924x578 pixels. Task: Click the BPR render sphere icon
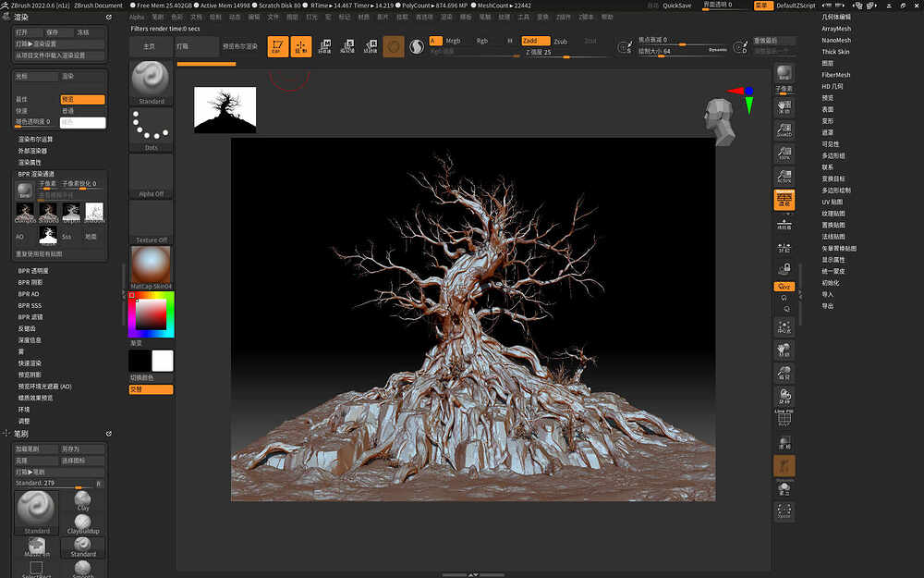pyautogui.click(x=25, y=190)
